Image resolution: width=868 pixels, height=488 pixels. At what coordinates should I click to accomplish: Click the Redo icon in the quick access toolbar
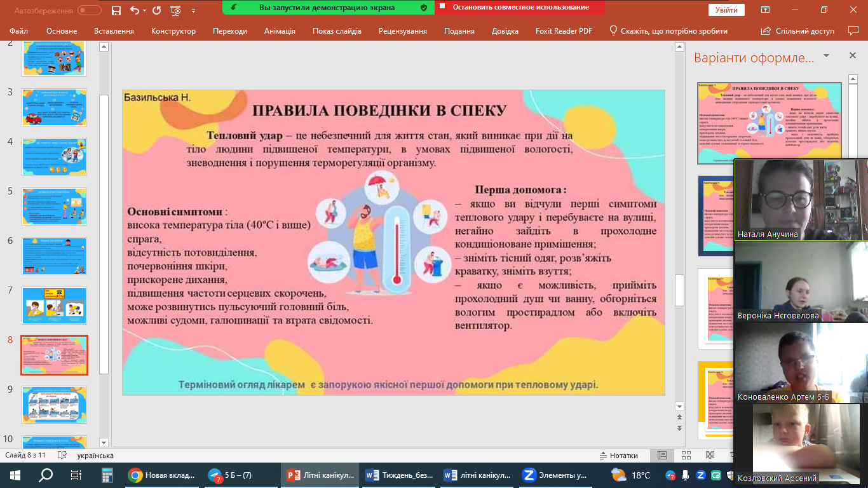point(157,10)
